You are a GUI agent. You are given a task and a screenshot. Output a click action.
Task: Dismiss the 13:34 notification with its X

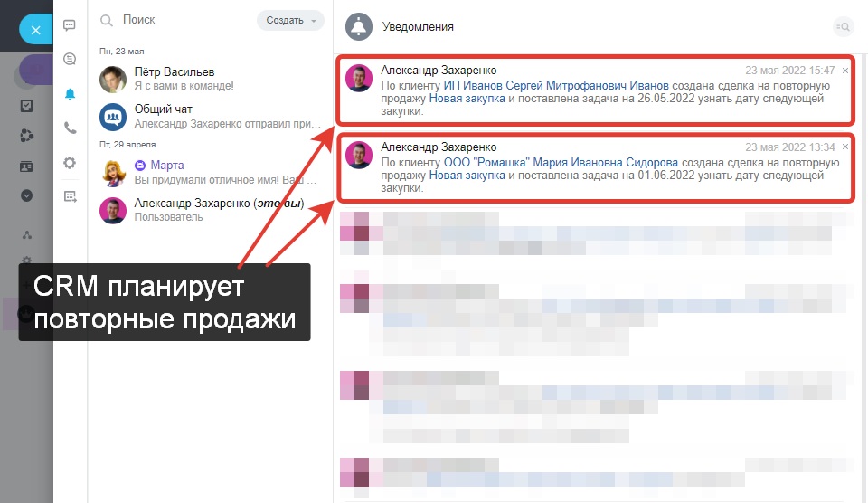click(x=845, y=147)
